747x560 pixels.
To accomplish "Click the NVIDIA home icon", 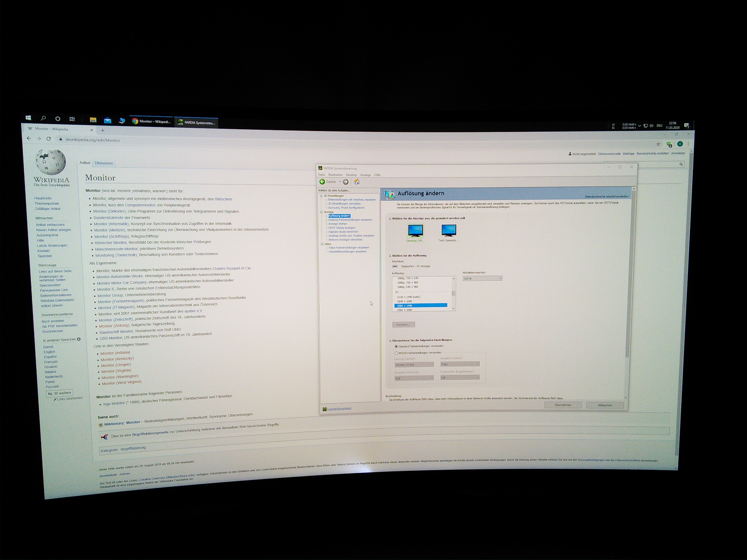I will click(x=356, y=182).
